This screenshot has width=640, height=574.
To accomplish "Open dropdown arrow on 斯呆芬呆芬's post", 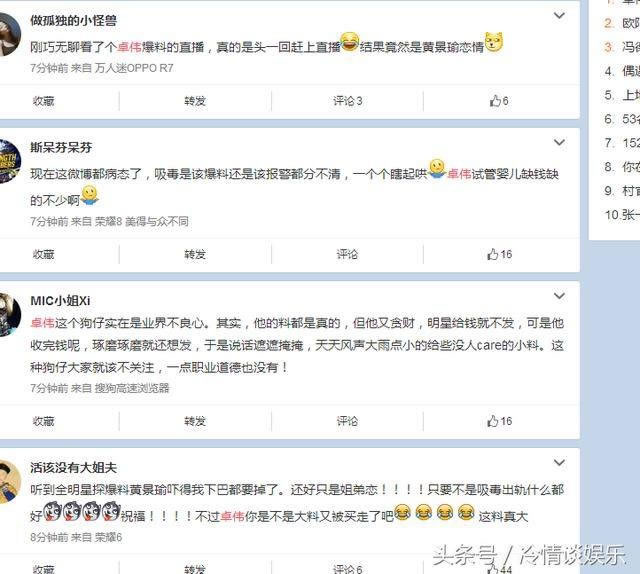I will 559,142.
